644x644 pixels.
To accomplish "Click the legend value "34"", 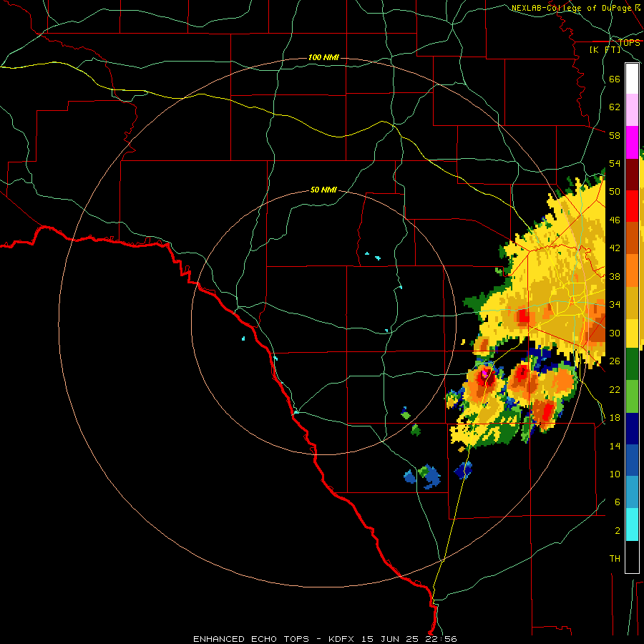I will 615,305.
